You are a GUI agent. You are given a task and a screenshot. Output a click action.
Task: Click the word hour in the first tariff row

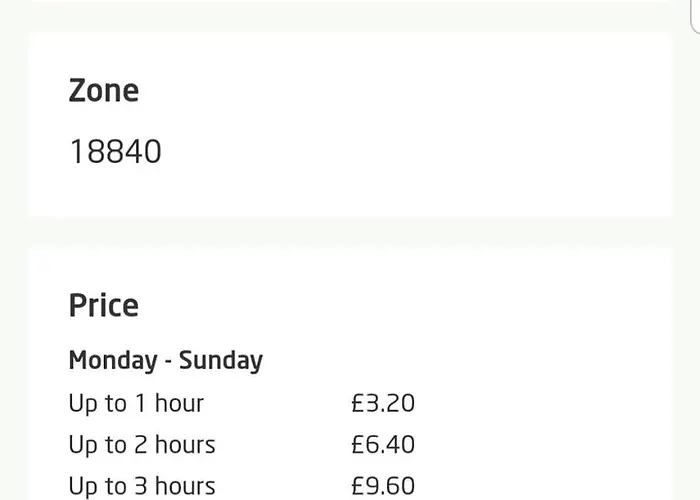tap(179, 403)
